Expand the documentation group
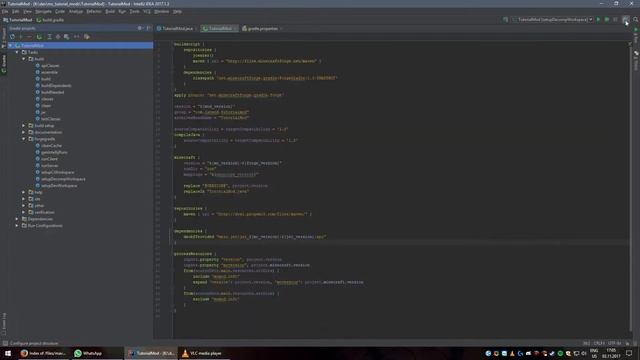The width and height of the screenshot is (640, 360). 24,132
